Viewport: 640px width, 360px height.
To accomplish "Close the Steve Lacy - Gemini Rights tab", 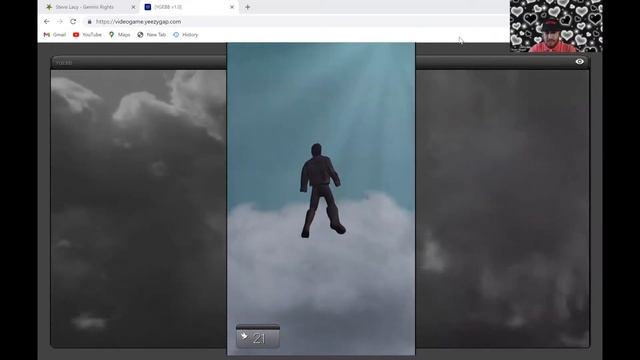I will [x=133, y=7].
